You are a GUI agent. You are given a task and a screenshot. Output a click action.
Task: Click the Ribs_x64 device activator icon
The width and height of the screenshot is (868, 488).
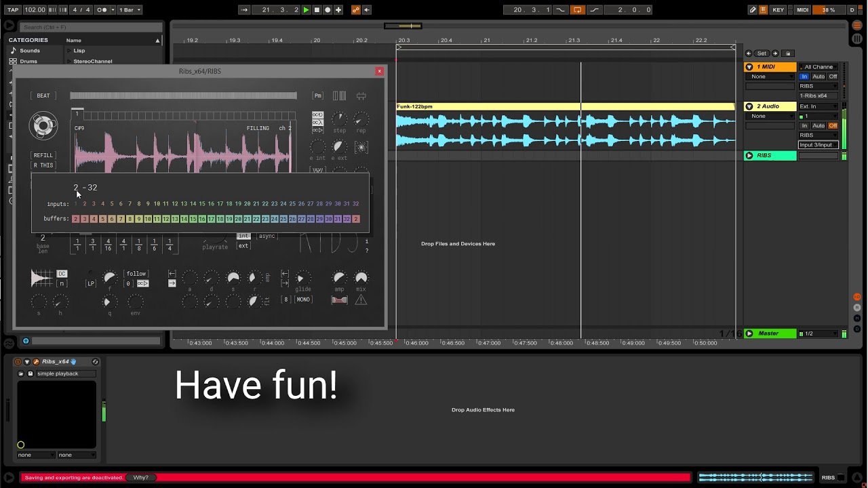pyautogui.click(x=18, y=362)
